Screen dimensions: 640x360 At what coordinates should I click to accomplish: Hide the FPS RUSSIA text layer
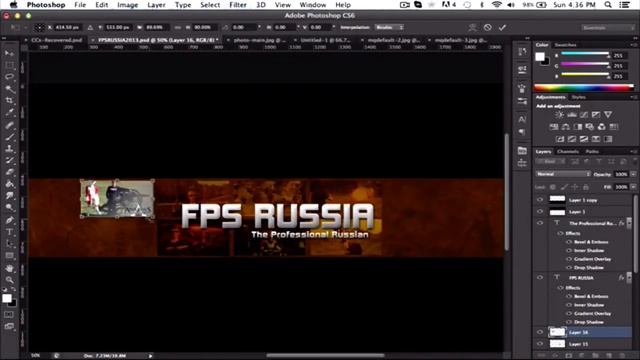540,278
